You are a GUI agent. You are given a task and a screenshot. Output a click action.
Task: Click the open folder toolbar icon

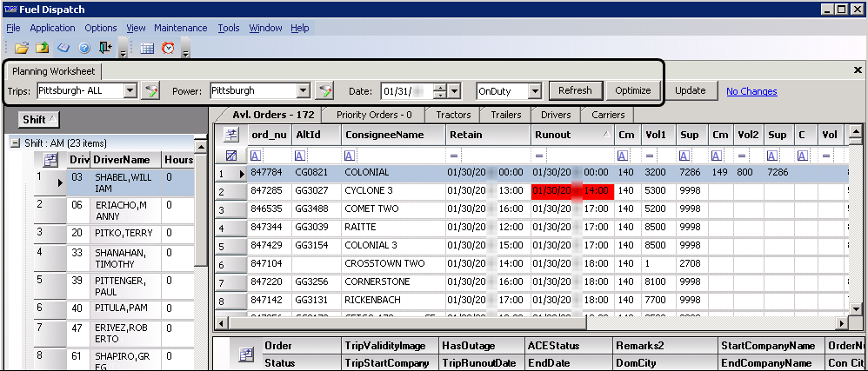[22, 48]
